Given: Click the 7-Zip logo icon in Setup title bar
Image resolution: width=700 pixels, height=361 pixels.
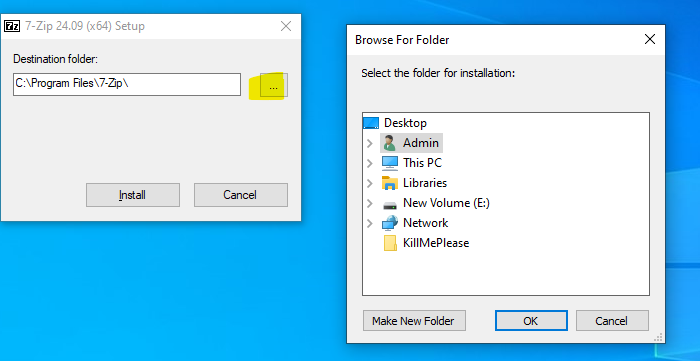Looking at the screenshot, I should (x=12, y=26).
